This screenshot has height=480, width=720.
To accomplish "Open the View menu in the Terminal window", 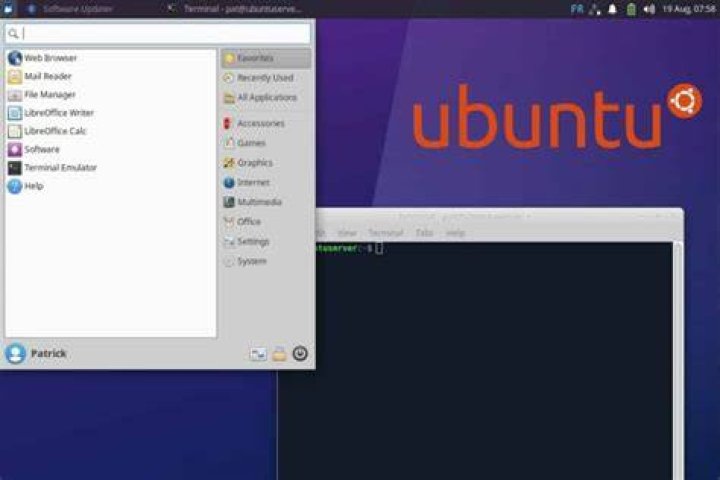I will point(347,233).
